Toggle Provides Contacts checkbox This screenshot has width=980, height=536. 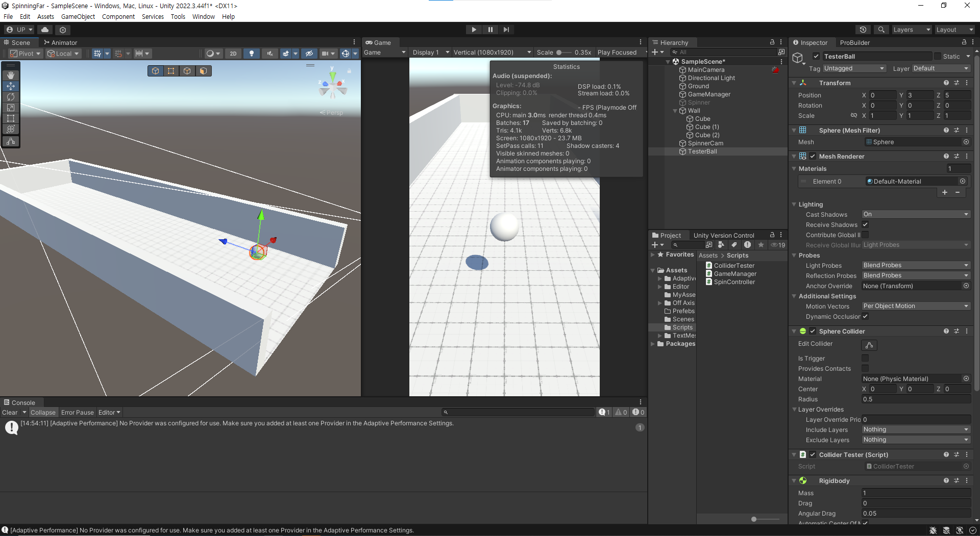coord(865,368)
